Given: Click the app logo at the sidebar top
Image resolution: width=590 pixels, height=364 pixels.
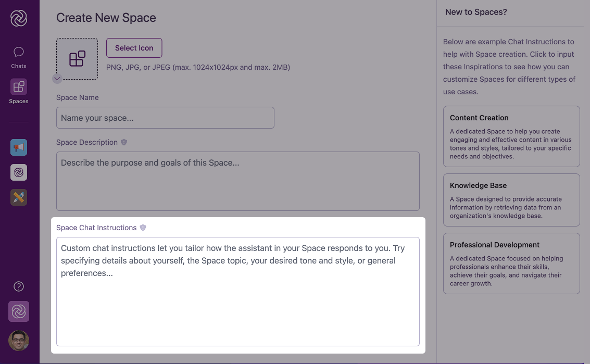Looking at the screenshot, I should point(18,17).
